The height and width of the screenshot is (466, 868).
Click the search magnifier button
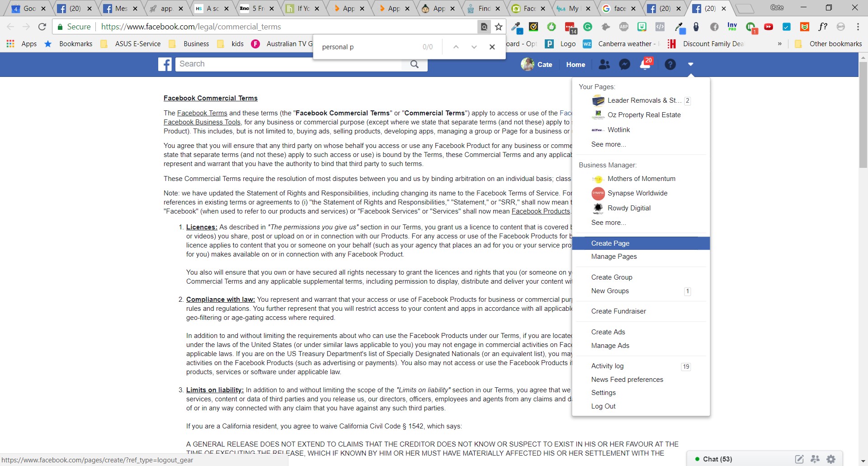[415, 64]
